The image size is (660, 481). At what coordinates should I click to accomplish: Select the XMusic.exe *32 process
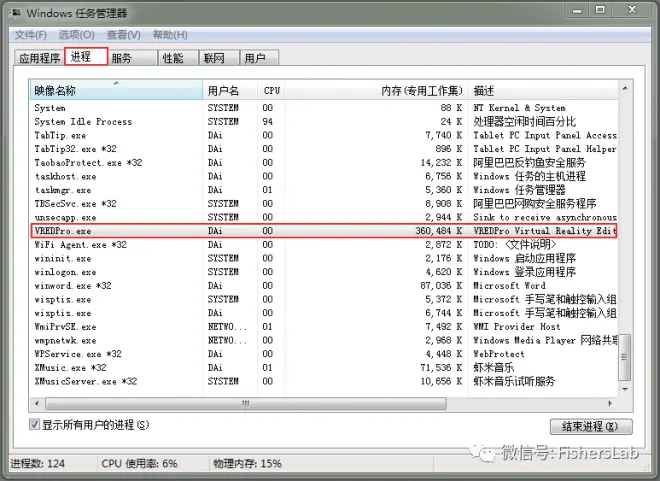pos(324,368)
